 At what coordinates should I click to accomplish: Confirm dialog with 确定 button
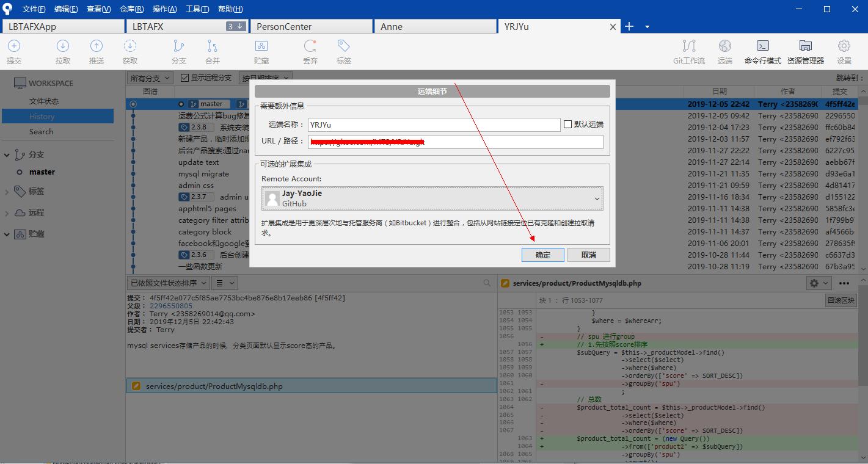click(543, 255)
